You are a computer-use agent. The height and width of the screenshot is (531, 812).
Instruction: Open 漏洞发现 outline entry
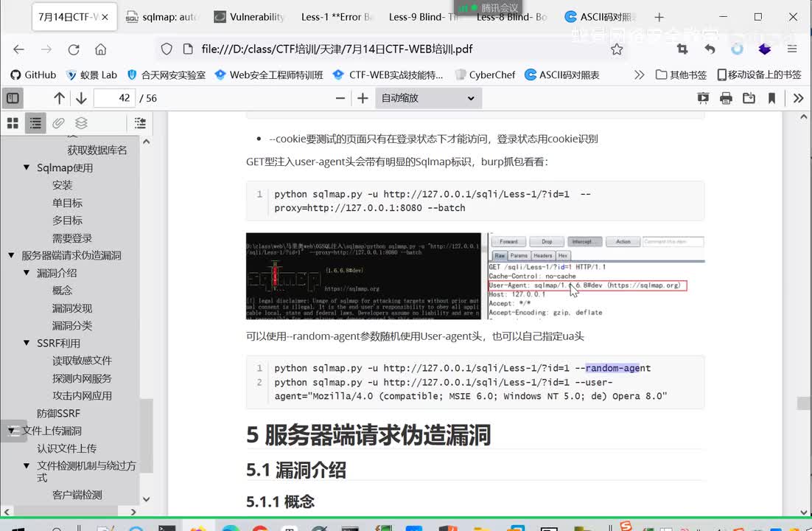pos(72,308)
